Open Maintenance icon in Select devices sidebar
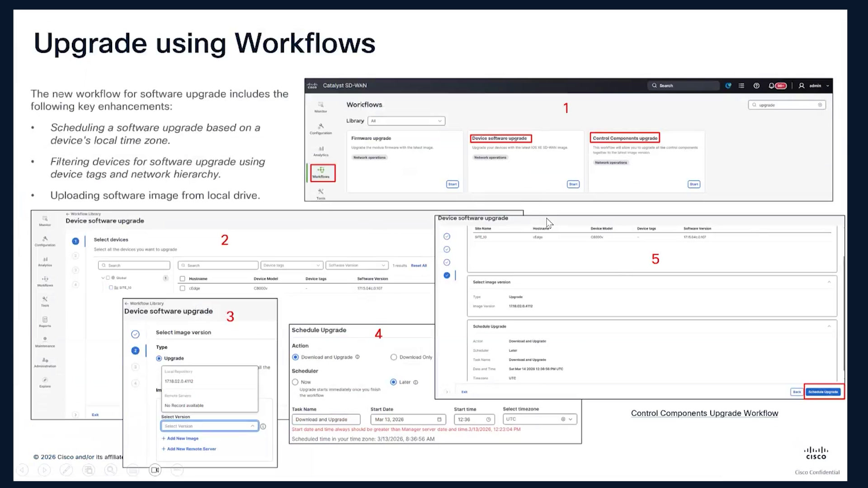Image resolution: width=868 pixels, height=488 pixels. (x=45, y=342)
